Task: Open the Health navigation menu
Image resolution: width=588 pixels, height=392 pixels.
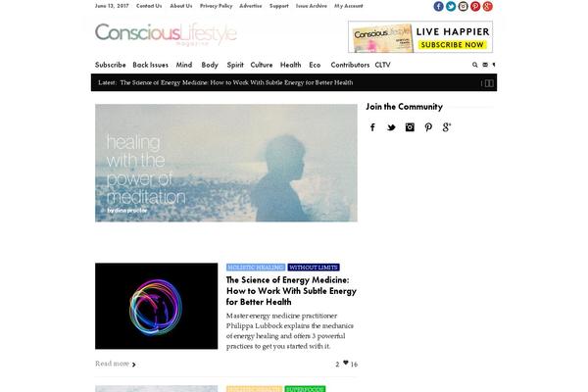Action: (291, 65)
